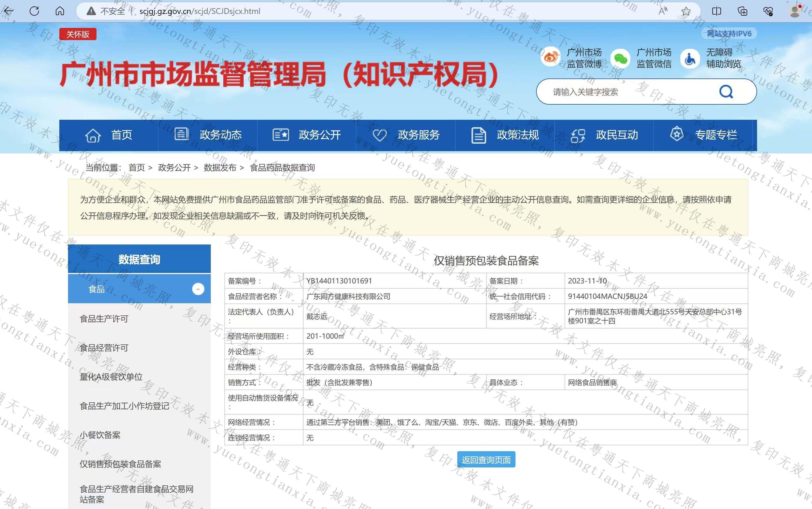This screenshot has height=509, width=812.
Task: Click 数据发布 in breadcrumb
Action: coord(220,167)
